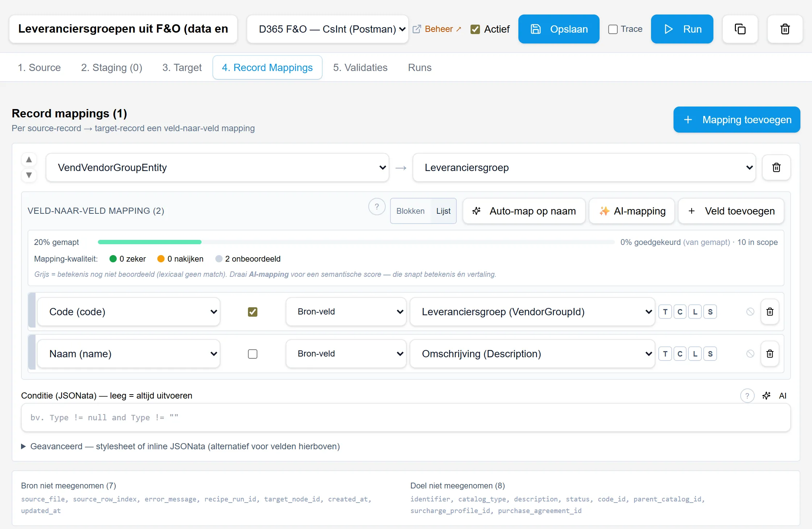This screenshot has height=529, width=812.
Task: Switch to 5. Validaties tab
Action: pos(360,67)
